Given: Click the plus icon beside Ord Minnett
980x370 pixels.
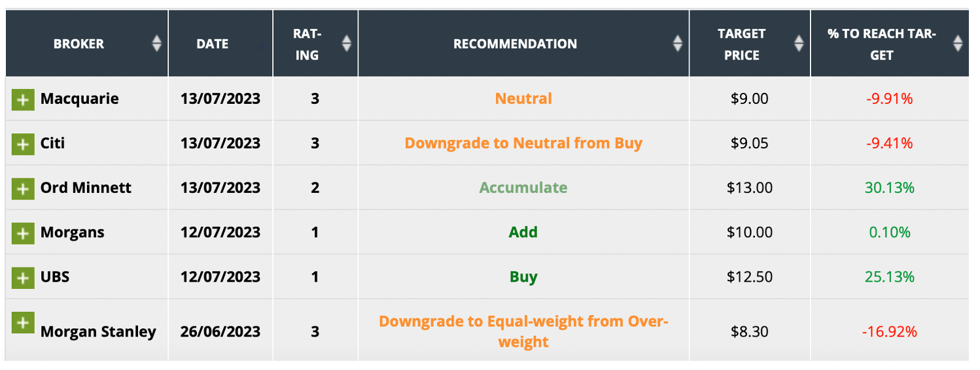Looking at the screenshot, I should point(22,188).
